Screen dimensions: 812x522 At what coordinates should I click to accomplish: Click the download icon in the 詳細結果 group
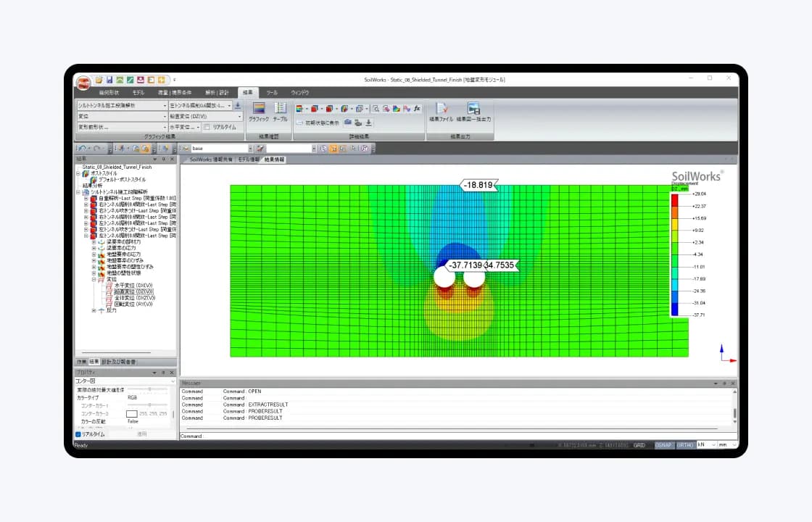[369, 123]
